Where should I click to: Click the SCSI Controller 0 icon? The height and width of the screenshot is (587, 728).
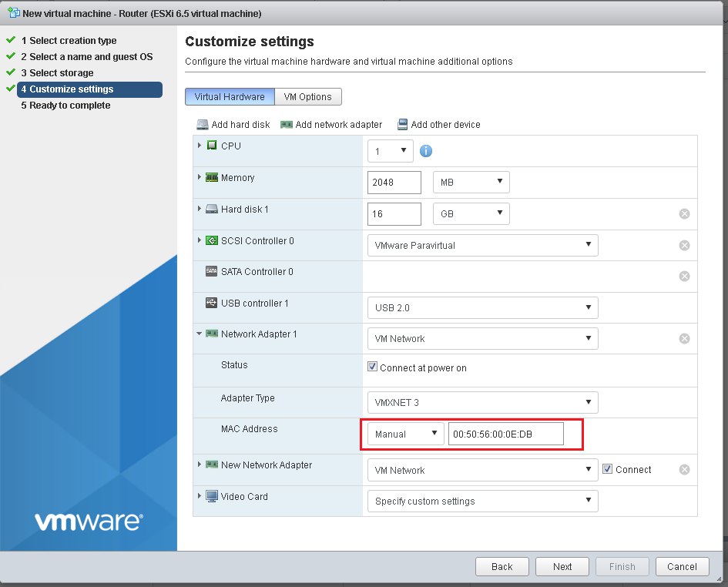212,240
